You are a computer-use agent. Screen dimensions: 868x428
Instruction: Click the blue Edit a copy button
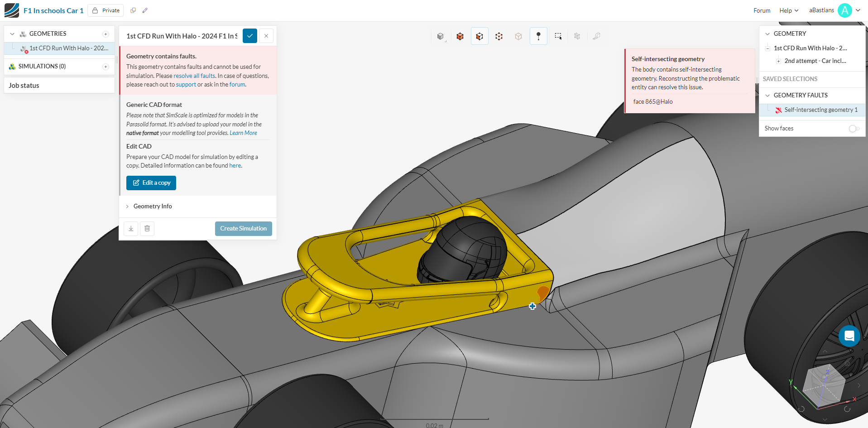(151, 183)
